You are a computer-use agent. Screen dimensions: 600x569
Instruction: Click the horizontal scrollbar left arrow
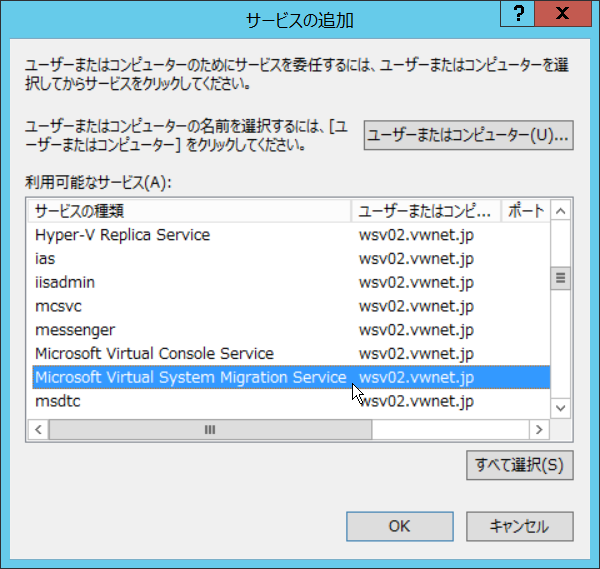coord(38,430)
